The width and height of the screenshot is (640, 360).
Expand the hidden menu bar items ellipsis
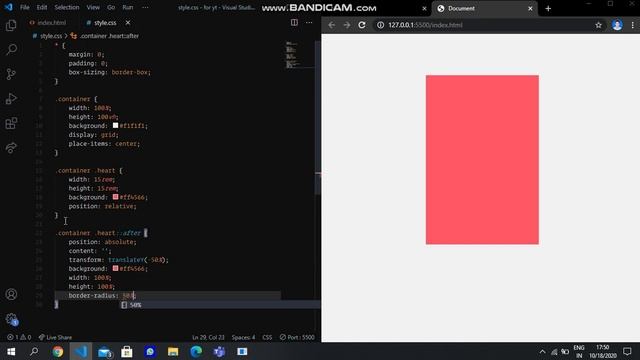(x=145, y=7)
